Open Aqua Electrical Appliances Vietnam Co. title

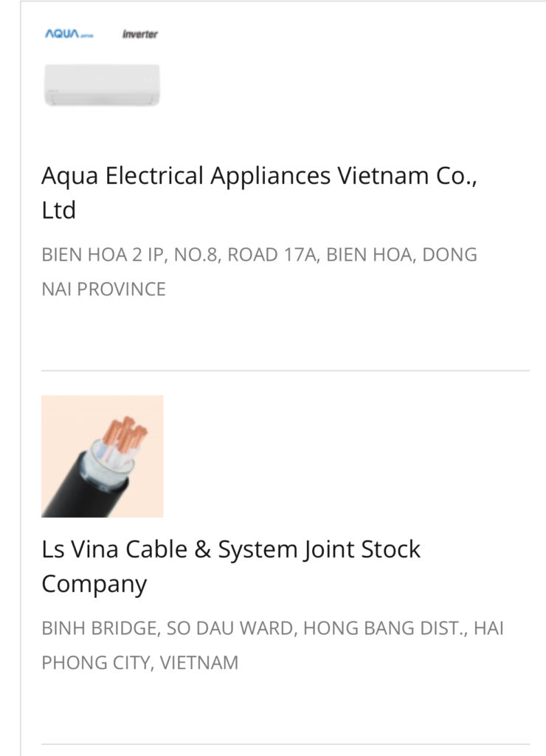tap(258, 176)
